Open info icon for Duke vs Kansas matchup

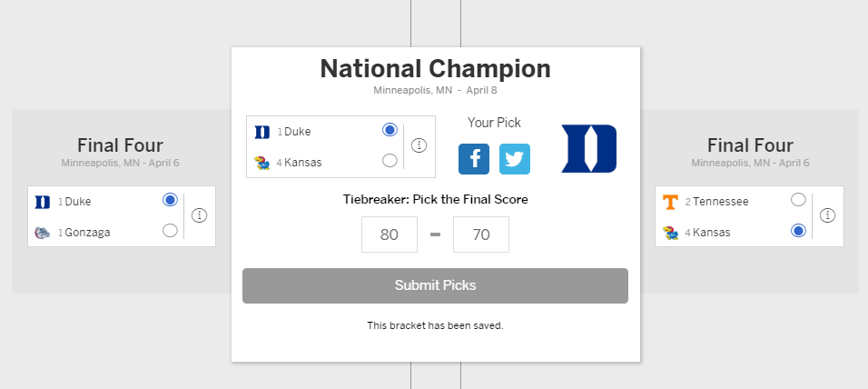click(x=419, y=145)
